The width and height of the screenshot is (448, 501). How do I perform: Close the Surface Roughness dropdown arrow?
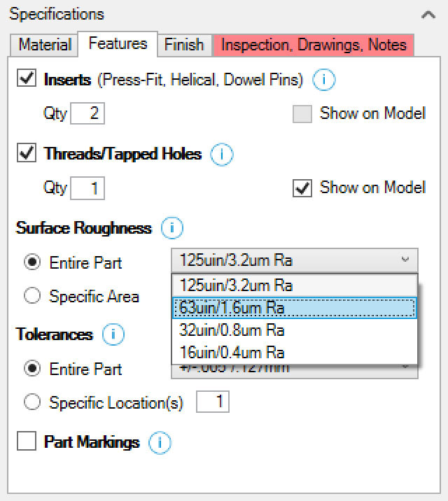click(x=405, y=260)
